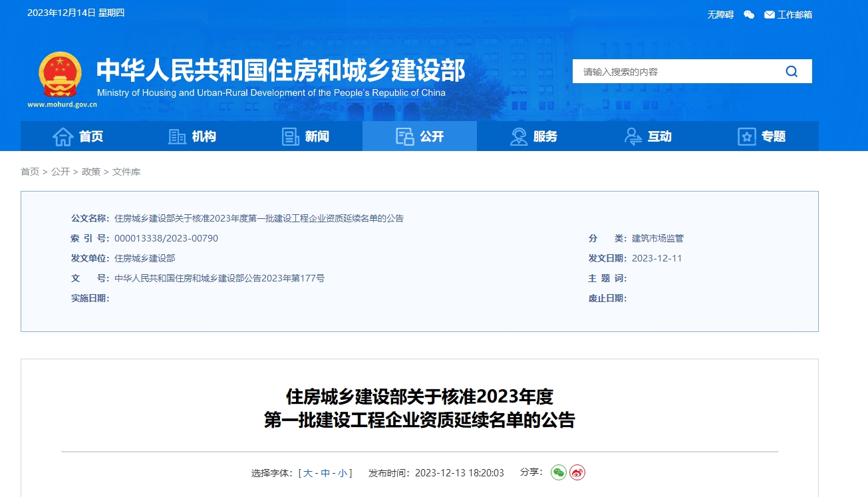Click the search magnifier icon
The image size is (868, 497).
[791, 71]
